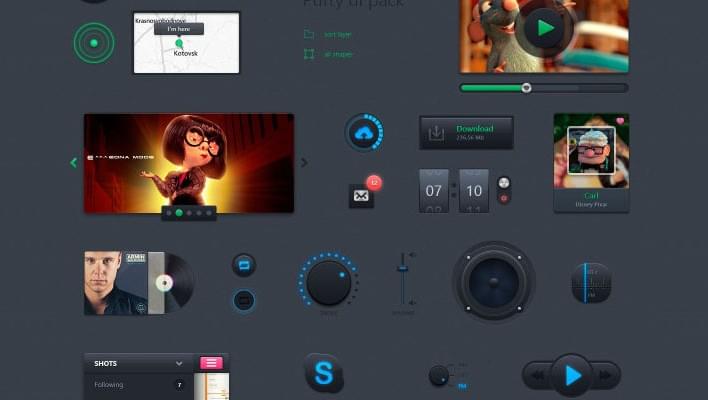Click the green folder icon

coord(309,34)
